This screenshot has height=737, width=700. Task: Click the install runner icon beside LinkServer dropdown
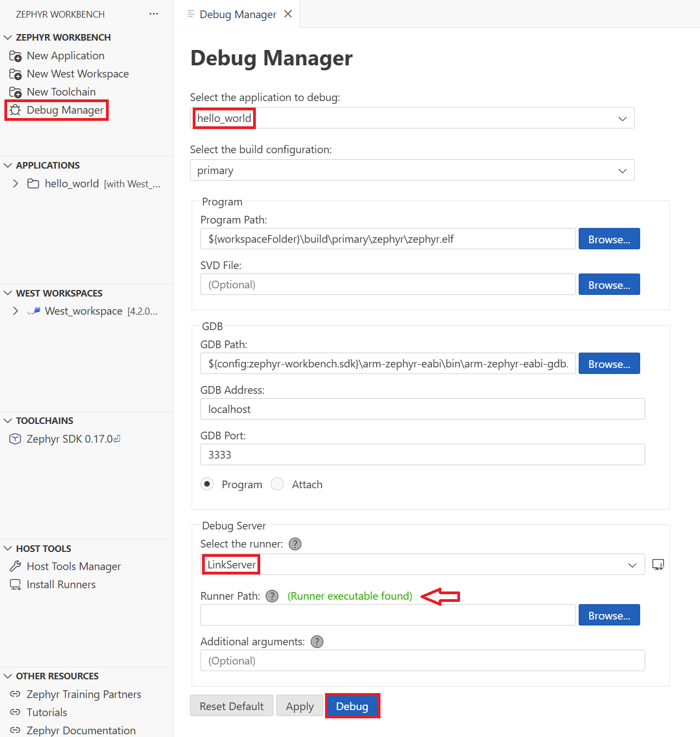658,564
